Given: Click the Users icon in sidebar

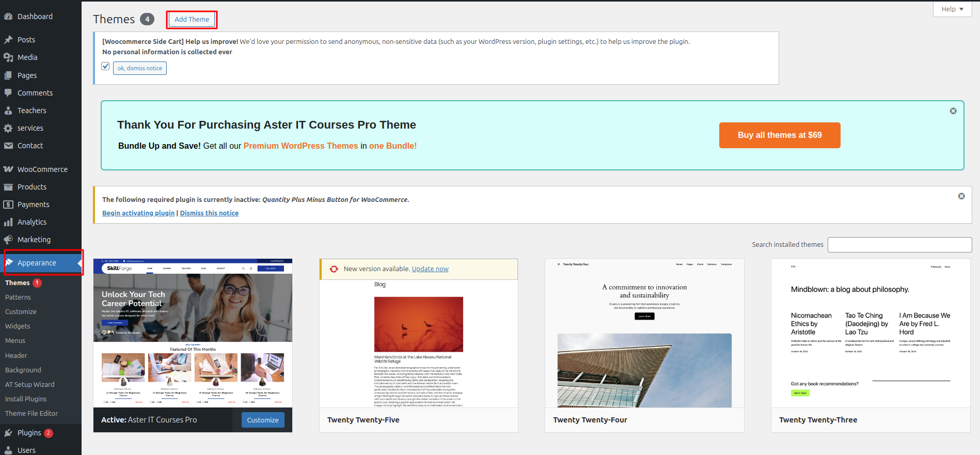Looking at the screenshot, I should click(x=8, y=450).
